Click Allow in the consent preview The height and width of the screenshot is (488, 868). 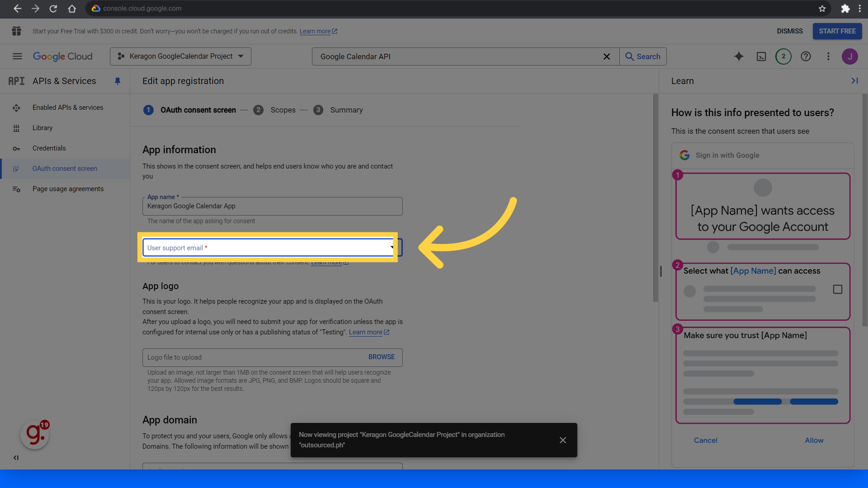814,440
